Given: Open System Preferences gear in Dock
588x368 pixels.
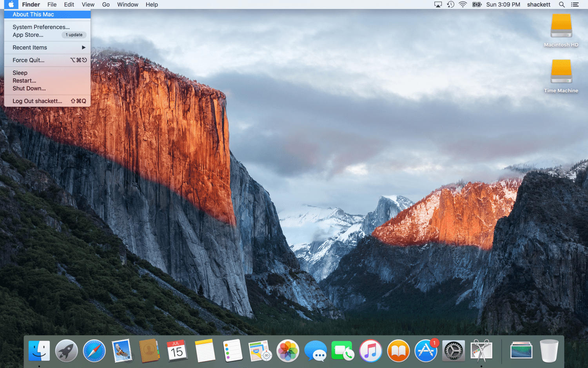Looking at the screenshot, I should tap(454, 351).
